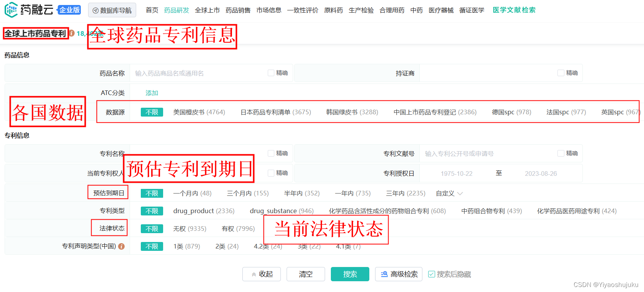Viewport: 644px width, 292px height.
Task: Open the 药品研发 menu item
Action: click(x=177, y=10)
